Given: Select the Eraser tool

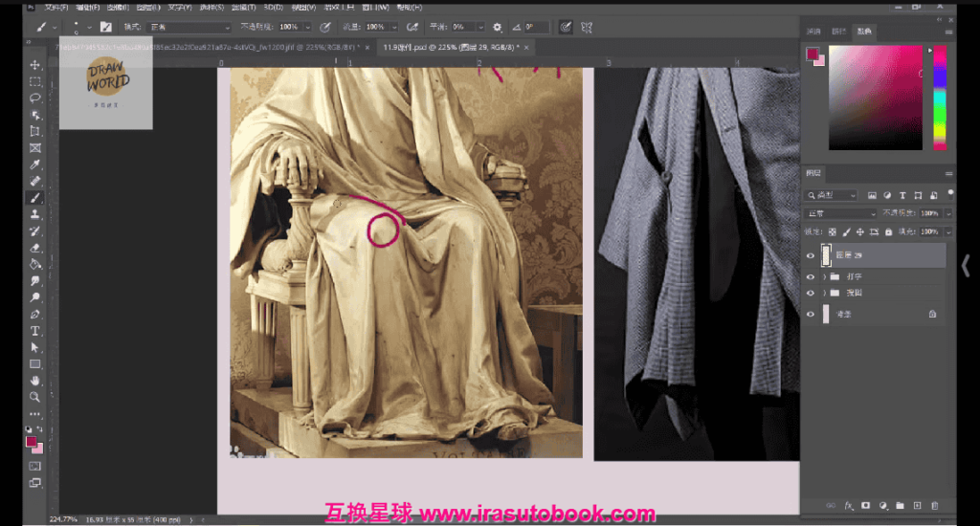Looking at the screenshot, I should click(35, 248).
